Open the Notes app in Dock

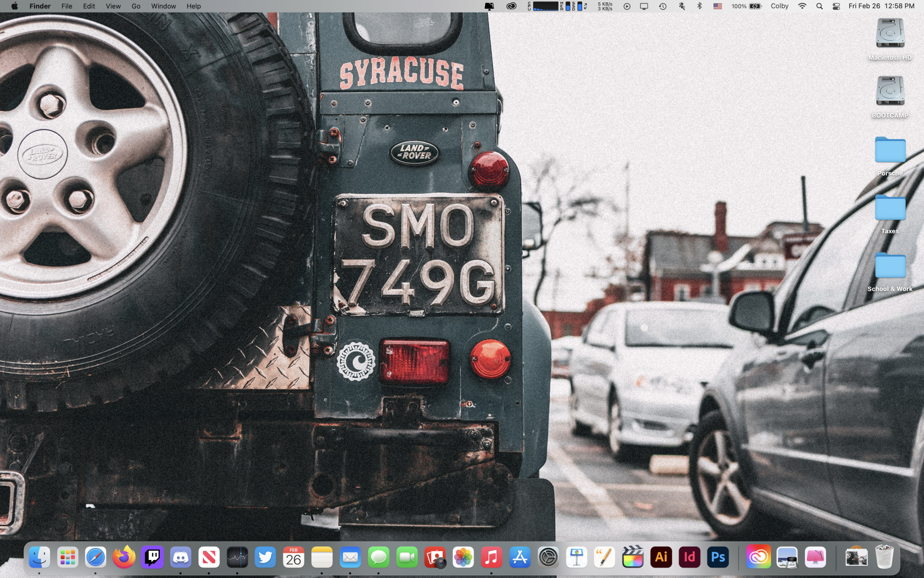[322, 557]
